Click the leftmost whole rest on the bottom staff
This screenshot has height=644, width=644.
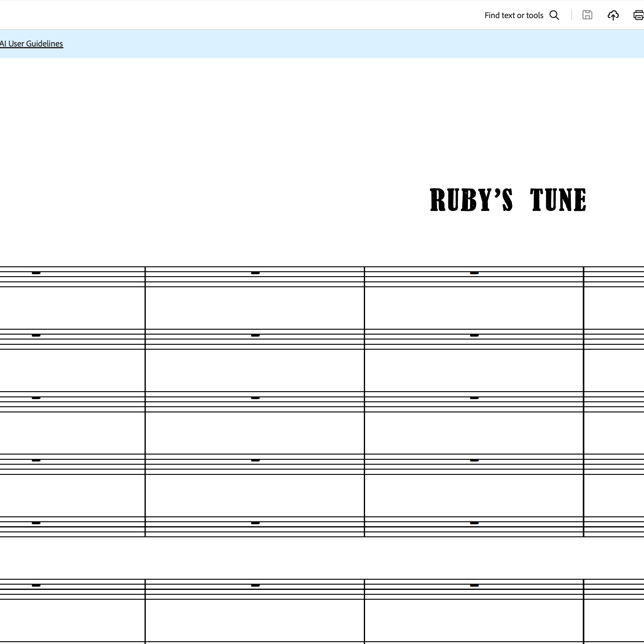[x=36, y=585]
